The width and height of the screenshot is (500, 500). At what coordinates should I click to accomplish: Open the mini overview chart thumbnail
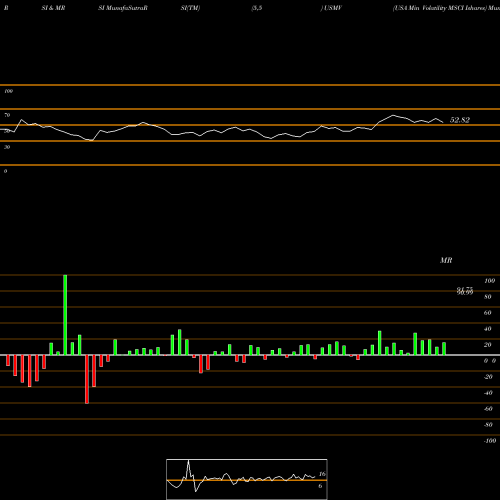247,479
